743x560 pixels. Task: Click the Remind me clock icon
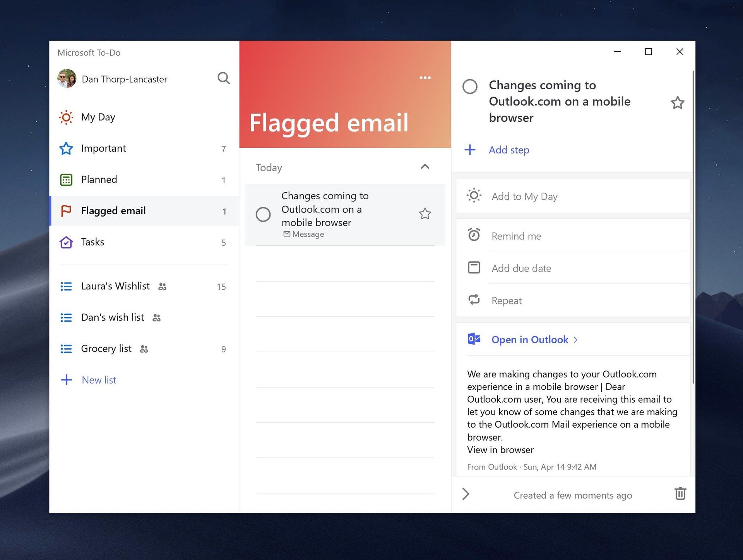click(474, 235)
